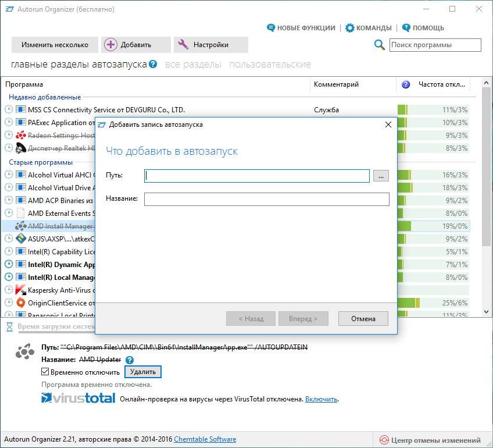Click the Служба comment cell

tap(326, 110)
